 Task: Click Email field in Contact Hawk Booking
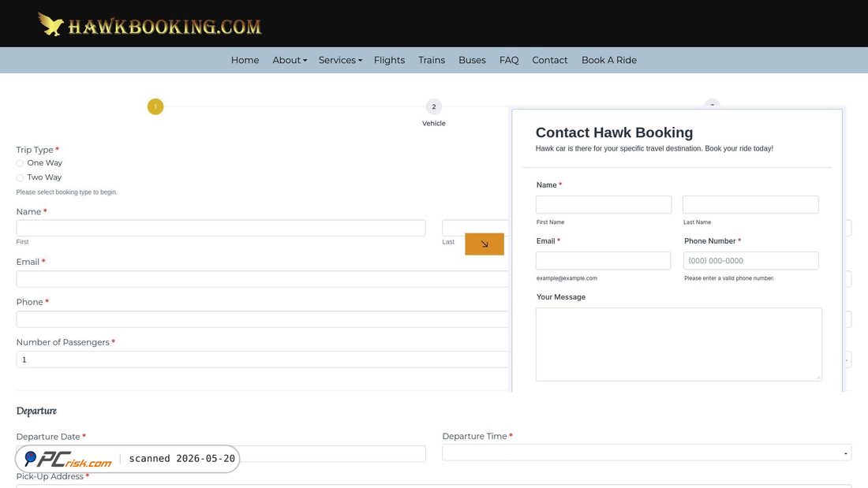click(603, 261)
